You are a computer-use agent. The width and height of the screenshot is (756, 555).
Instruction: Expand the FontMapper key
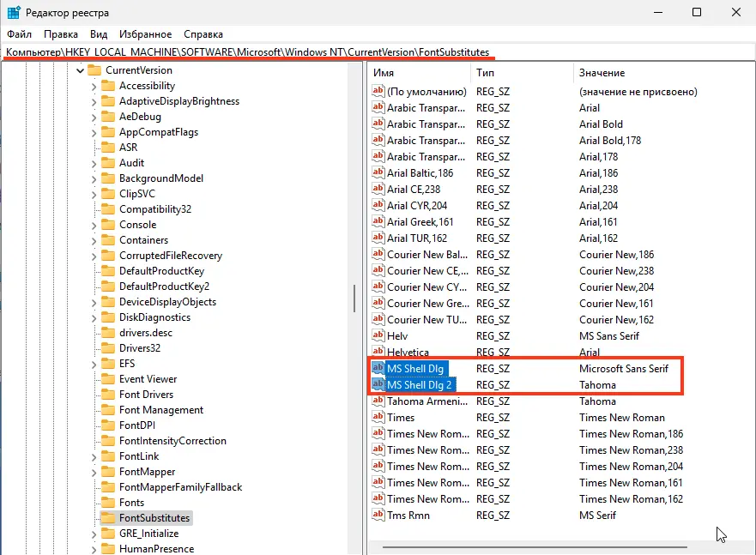click(x=94, y=472)
